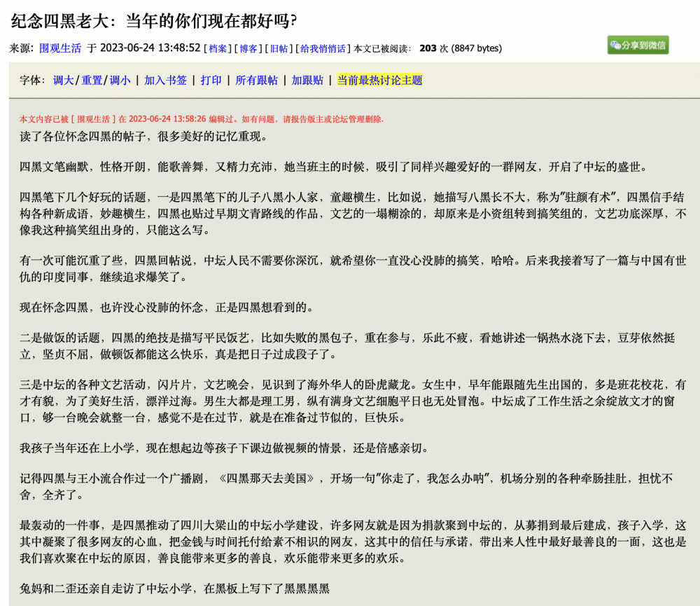Bookmark this post via 加入书签
700x606 pixels.
coord(165,81)
